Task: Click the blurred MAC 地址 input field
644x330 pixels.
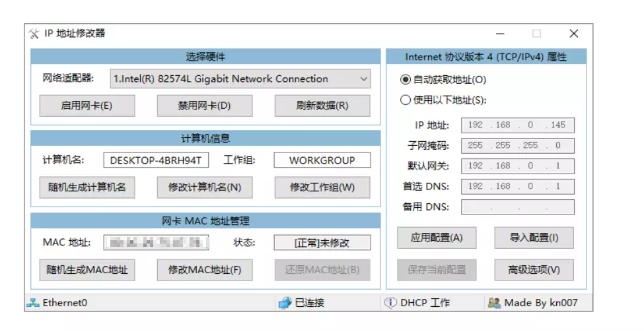Action: (x=156, y=243)
